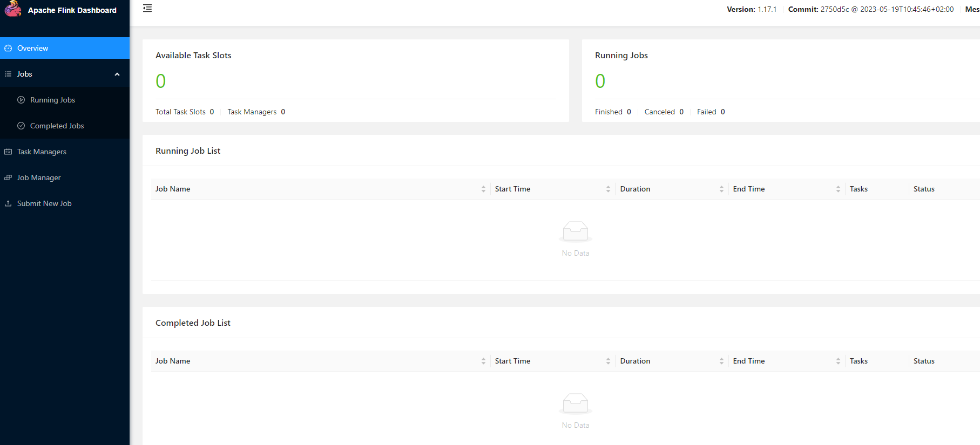The width and height of the screenshot is (980, 445).
Task: Click the Commit 2750d5c info text
Action: 871,9
